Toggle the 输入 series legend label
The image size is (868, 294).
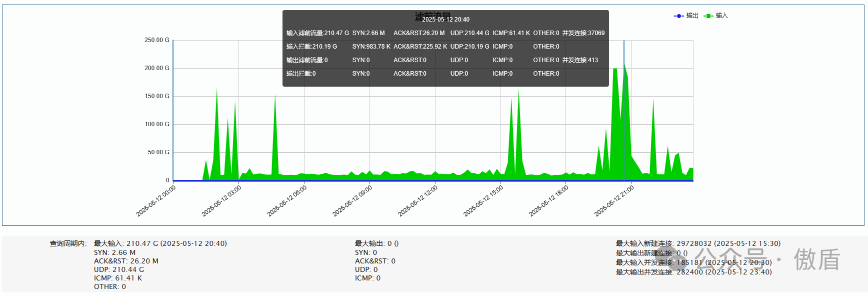[721, 16]
